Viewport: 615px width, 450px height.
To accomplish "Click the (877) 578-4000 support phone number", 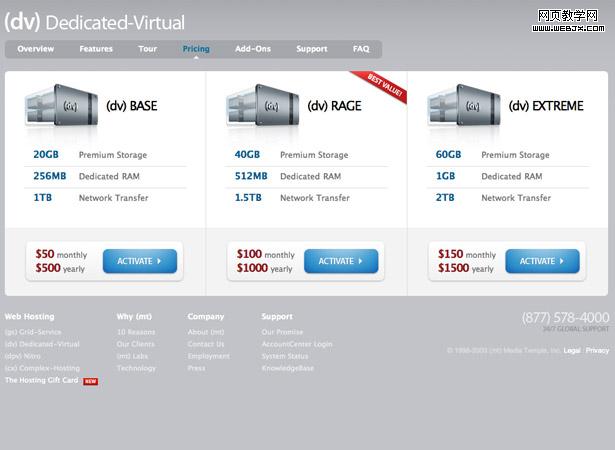I will pos(565,318).
